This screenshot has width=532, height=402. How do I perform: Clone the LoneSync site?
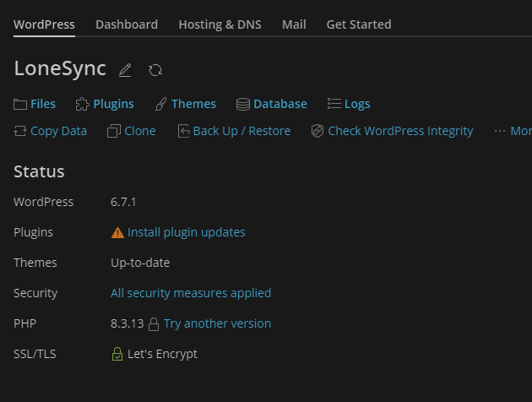(x=132, y=131)
